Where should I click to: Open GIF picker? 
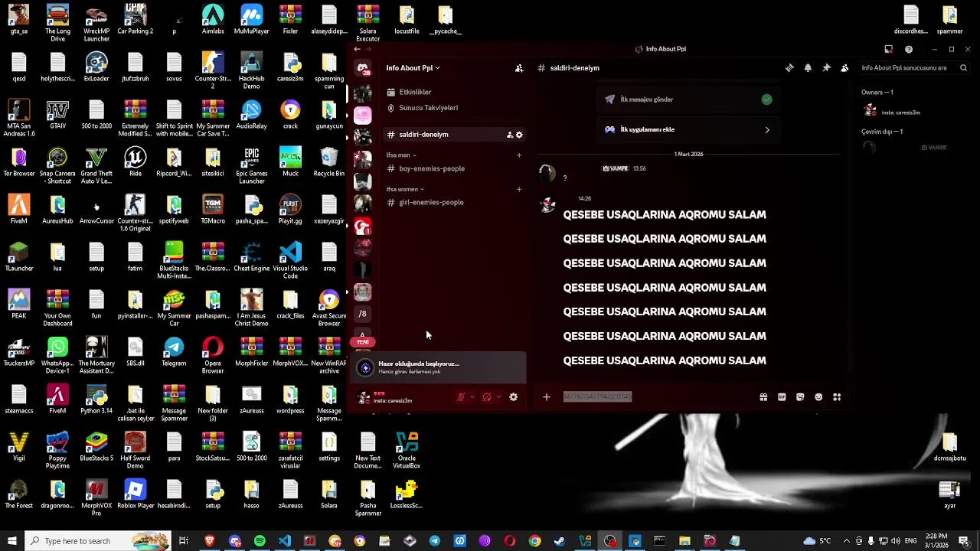(782, 397)
